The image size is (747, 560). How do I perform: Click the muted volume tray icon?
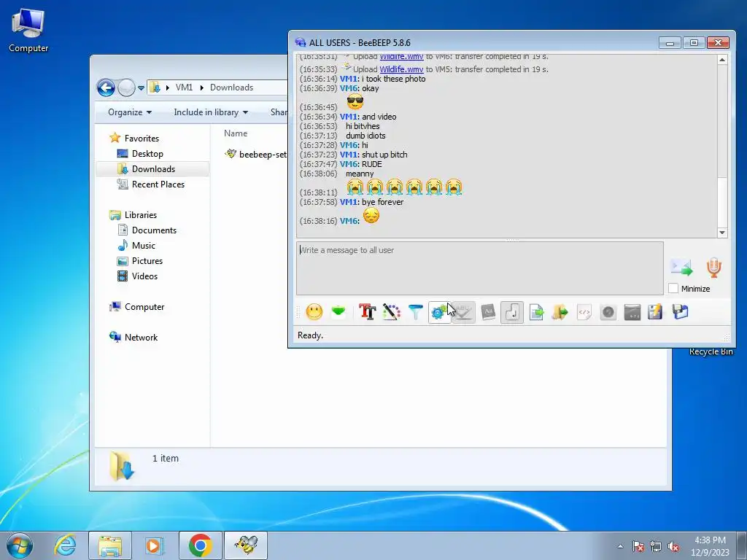point(673,546)
